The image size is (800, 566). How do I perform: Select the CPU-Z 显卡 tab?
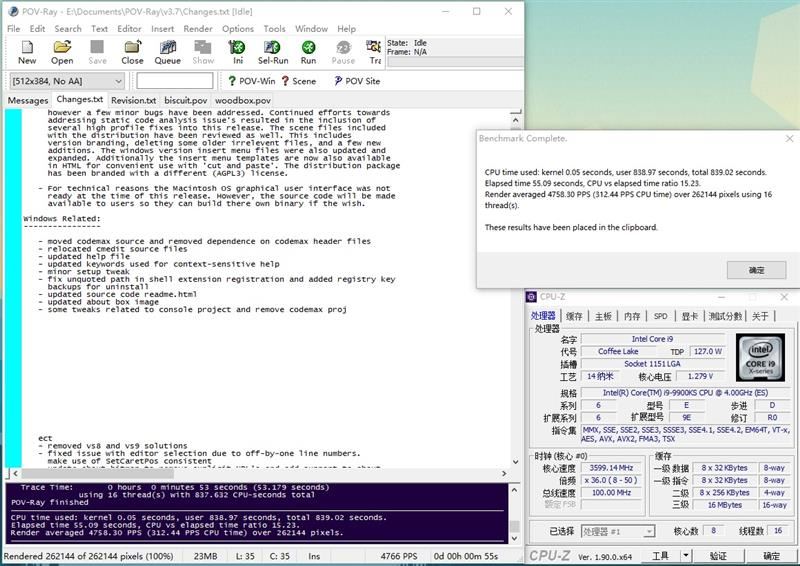pyautogui.click(x=690, y=316)
